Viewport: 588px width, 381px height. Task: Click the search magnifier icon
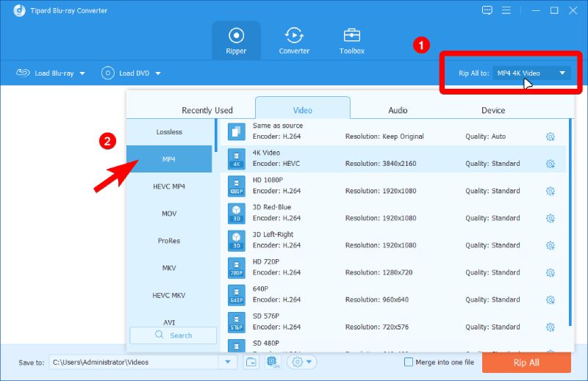point(159,335)
